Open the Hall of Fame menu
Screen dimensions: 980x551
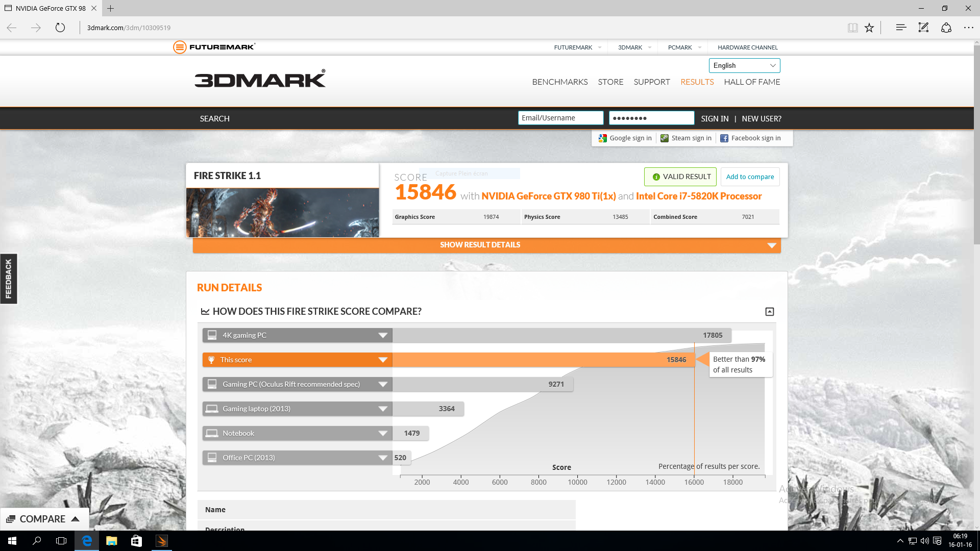(752, 82)
